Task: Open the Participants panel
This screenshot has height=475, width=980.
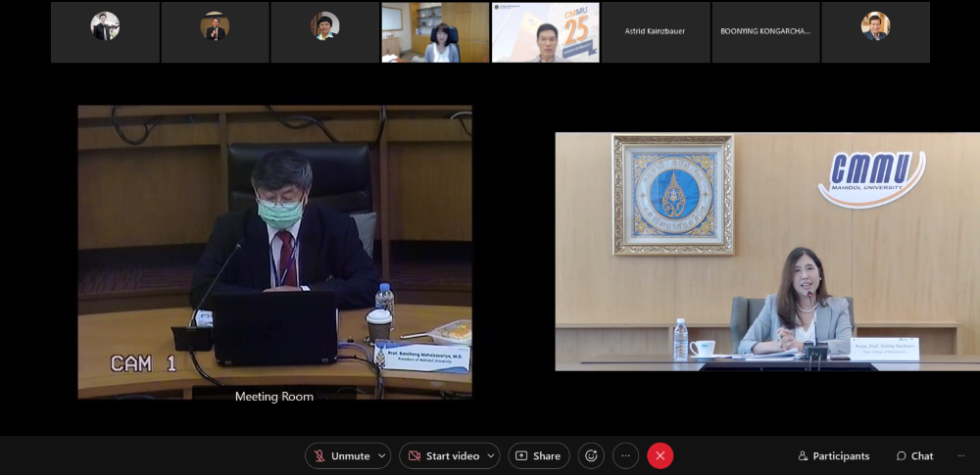Action: tap(833, 456)
